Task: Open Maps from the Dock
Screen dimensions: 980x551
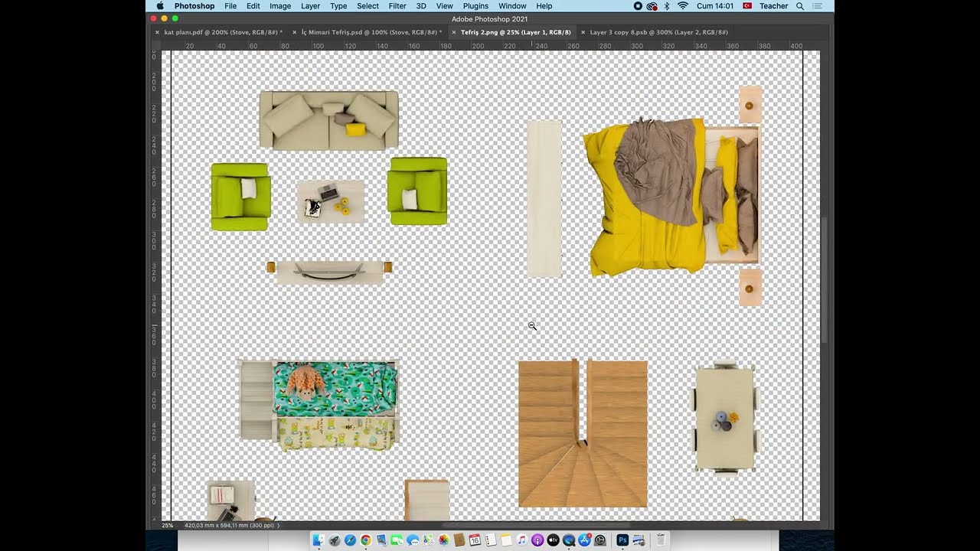Action: point(428,540)
